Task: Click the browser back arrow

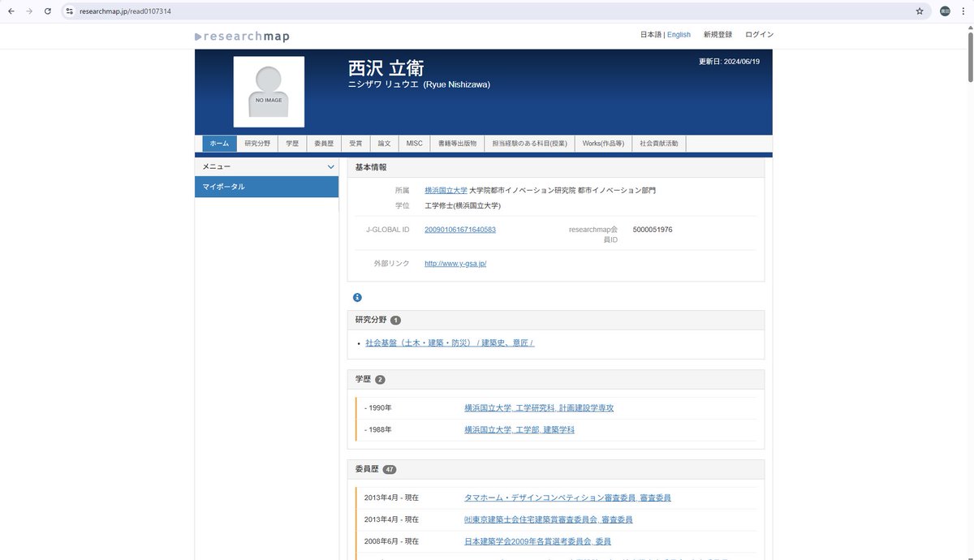Action: pos(11,11)
